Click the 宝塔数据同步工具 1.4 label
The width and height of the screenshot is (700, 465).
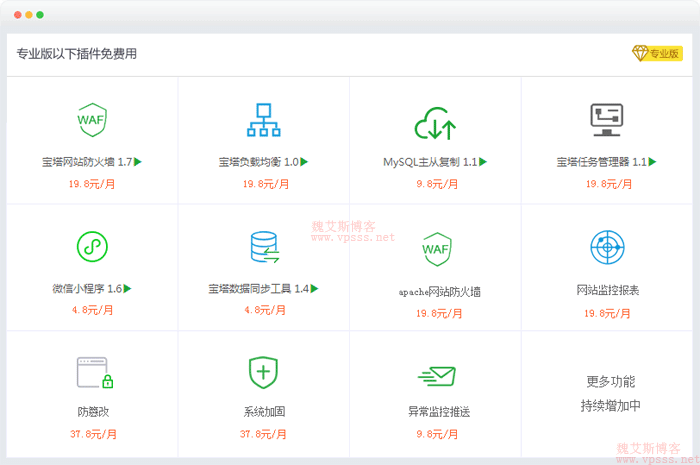[258, 289]
